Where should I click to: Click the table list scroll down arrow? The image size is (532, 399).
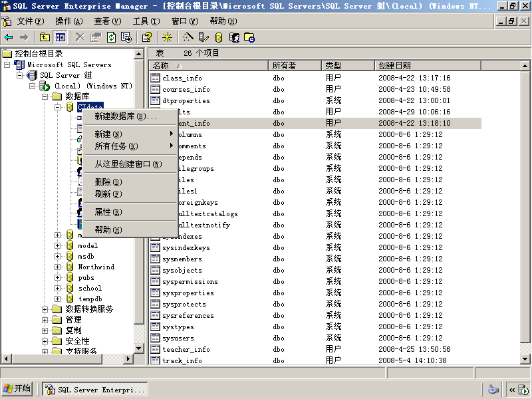point(525,359)
